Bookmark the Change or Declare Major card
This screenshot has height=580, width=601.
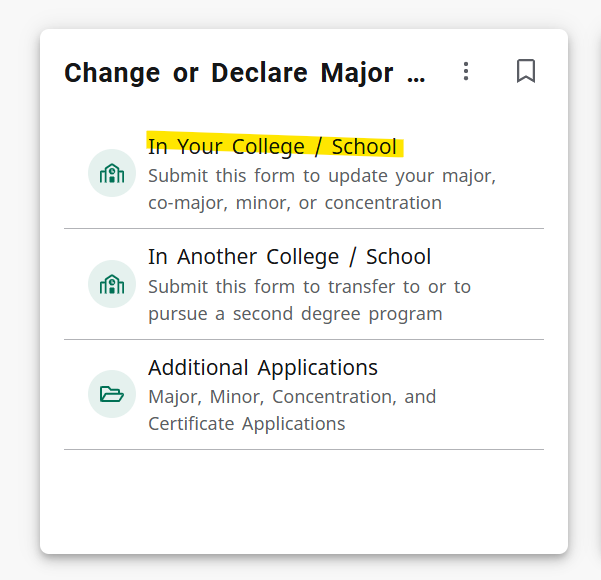[526, 72]
